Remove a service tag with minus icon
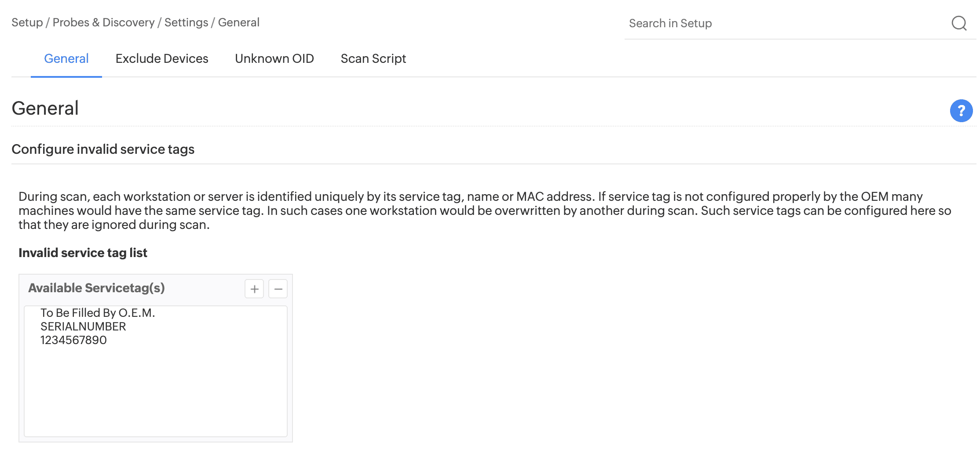980x457 pixels. pyautogui.click(x=278, y=289)
